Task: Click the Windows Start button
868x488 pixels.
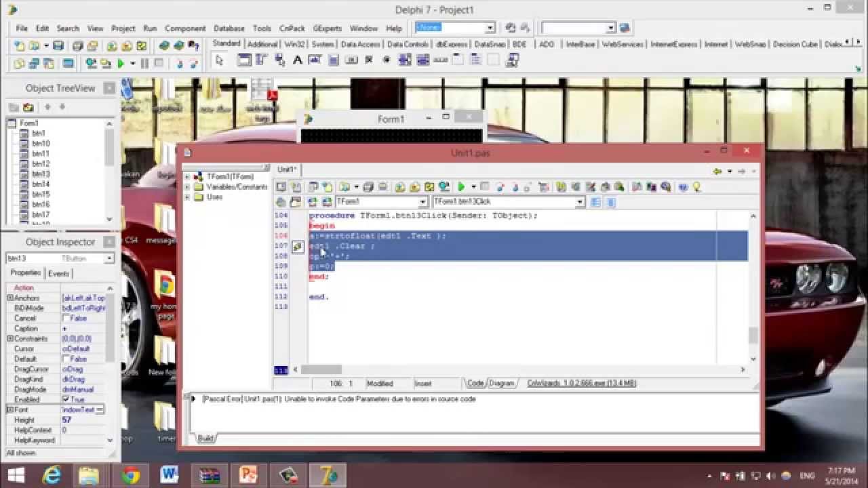Action: pyautogui.click(x=16, y=474)
